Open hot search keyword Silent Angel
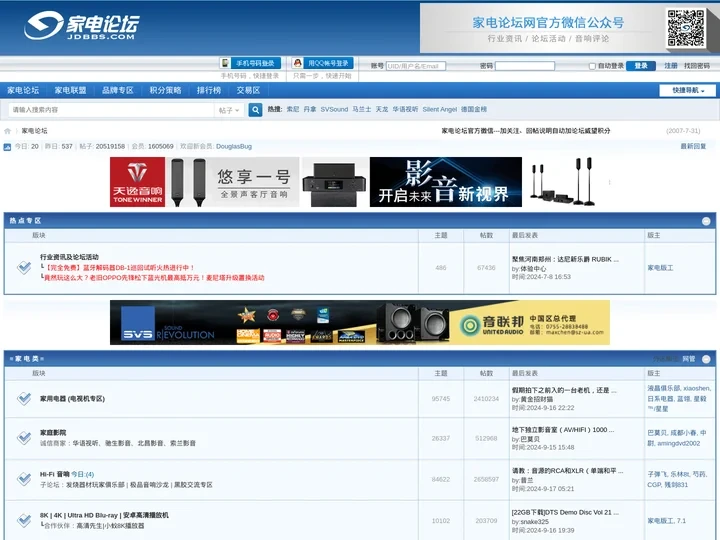Screen dimensions: 720x540 pos(439,109)
